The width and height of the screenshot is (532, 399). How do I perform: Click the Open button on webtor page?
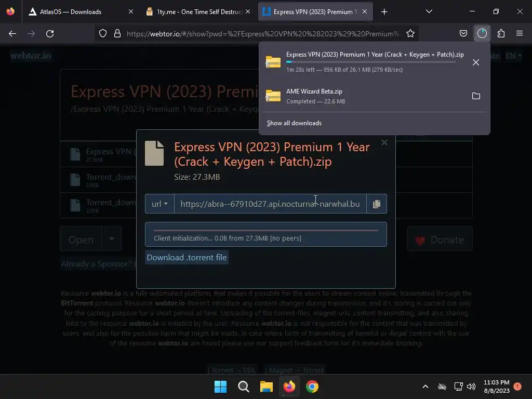coord(81,240)
